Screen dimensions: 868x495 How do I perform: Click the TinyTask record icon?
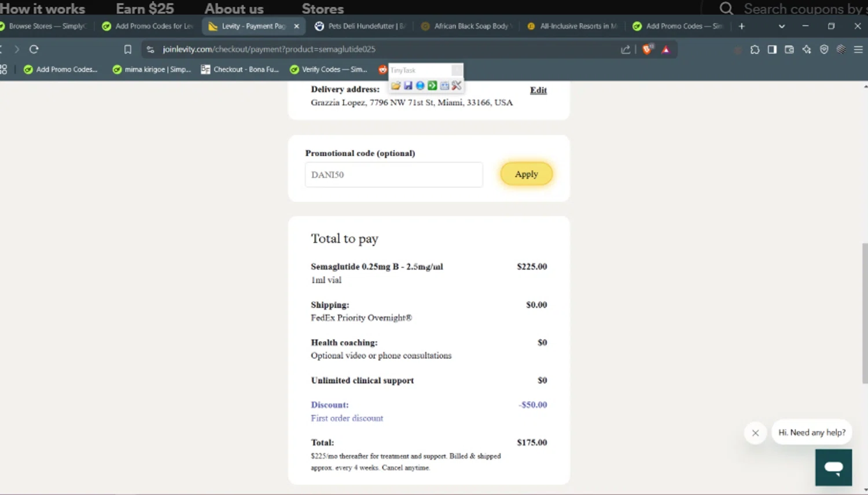[420, 86]
